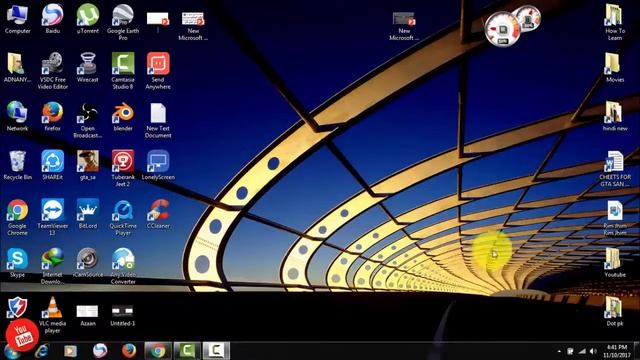Select the Network desktop icon
This screenshot has height=360, width=640.
click(17, 116)
